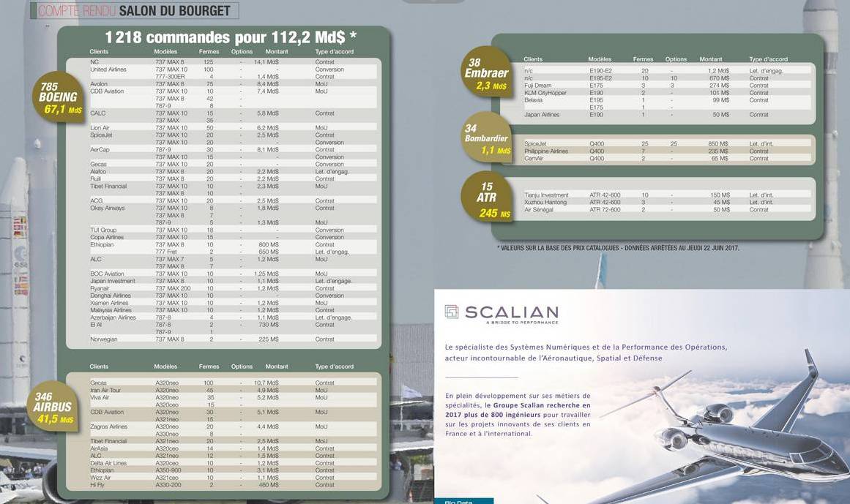Click the 'plus de 800 ingénieurs' bold text

coord(502,415)
